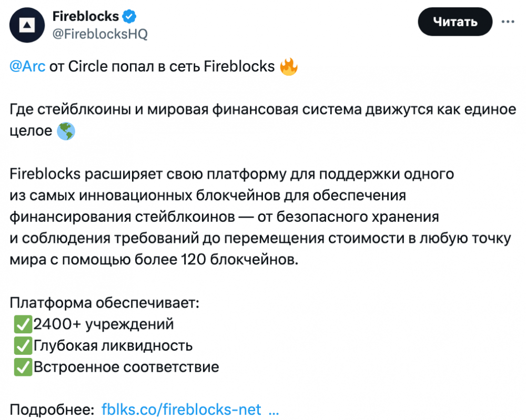Open the Fireblocks display name profile link
Image resolution: width=526 pixels, height=420 pixels.
tap(86, 16)
